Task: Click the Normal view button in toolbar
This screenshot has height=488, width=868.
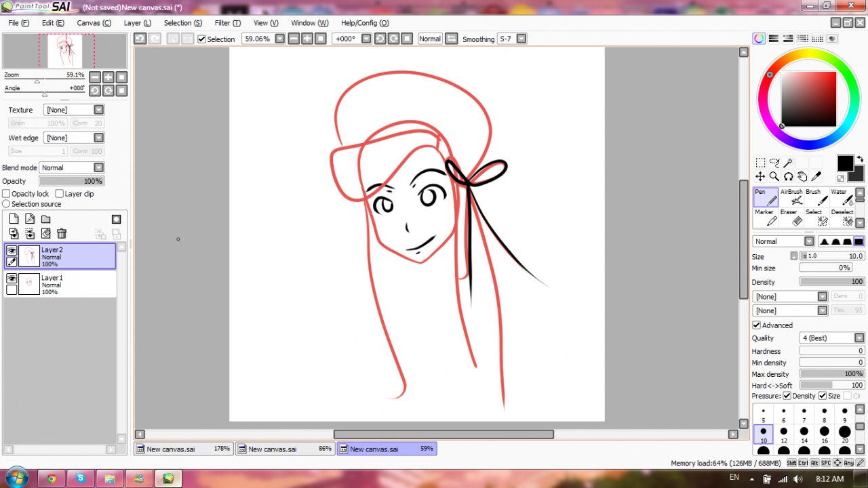Action: [x=430, y=39]
